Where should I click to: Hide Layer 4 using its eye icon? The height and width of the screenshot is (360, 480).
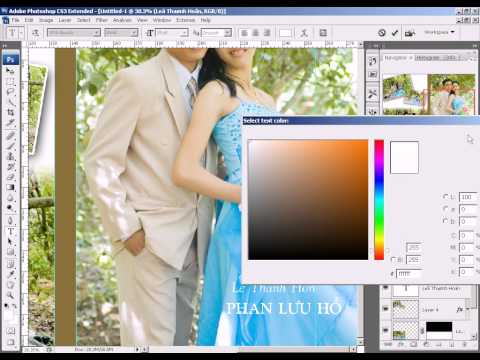pos(386,309)
